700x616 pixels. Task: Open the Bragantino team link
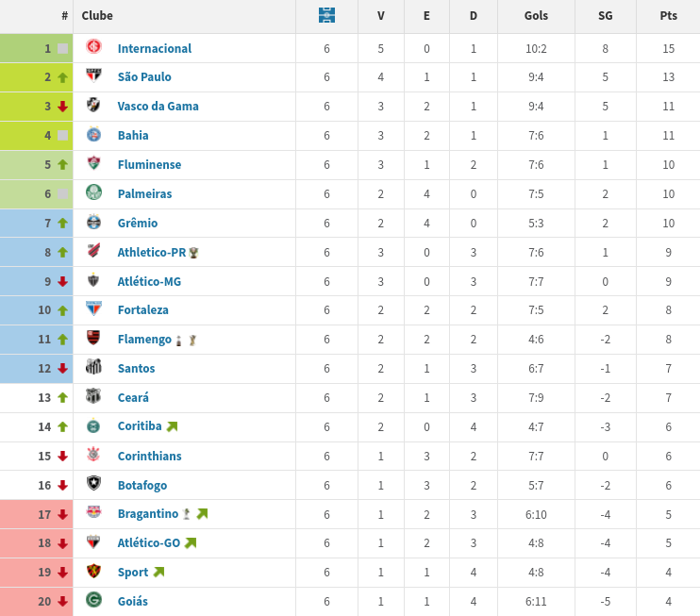click(148, 514)
